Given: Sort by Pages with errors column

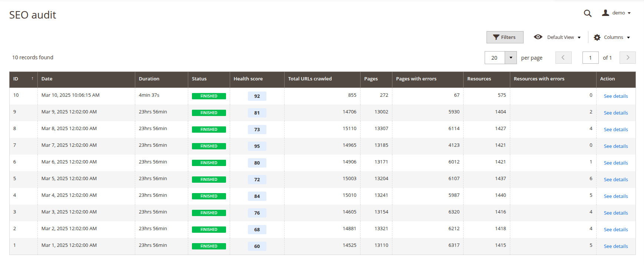Looking at the screenshot, I should click(416, 79).
